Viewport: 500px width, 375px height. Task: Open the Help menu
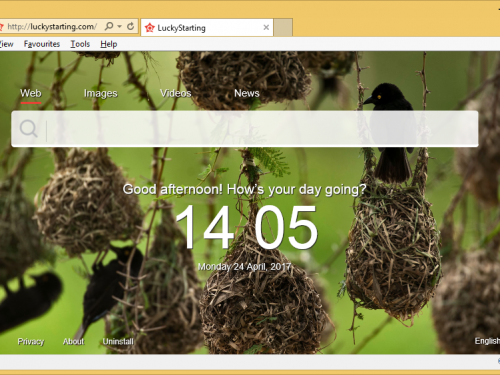109,44
